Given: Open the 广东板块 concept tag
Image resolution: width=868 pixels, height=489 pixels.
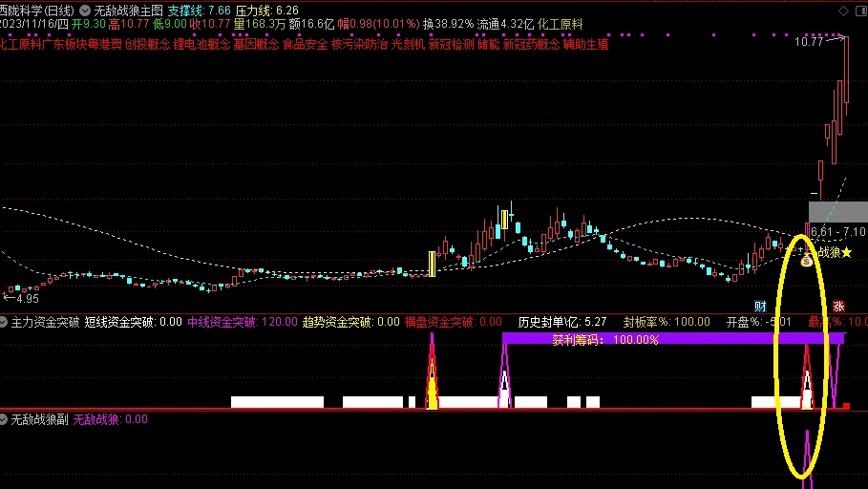Looking at the screenshot, I should click(x=64, y=44).
